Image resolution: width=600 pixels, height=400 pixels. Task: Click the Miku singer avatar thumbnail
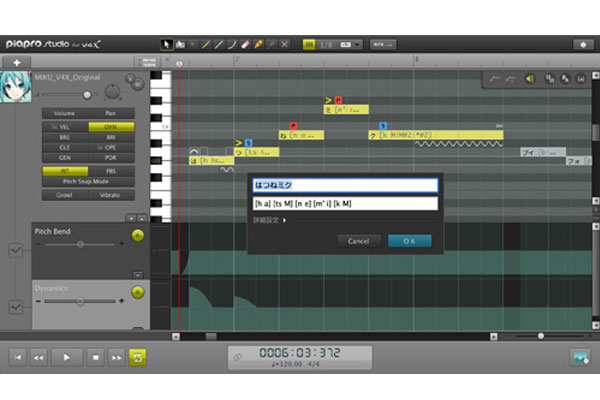16,87
